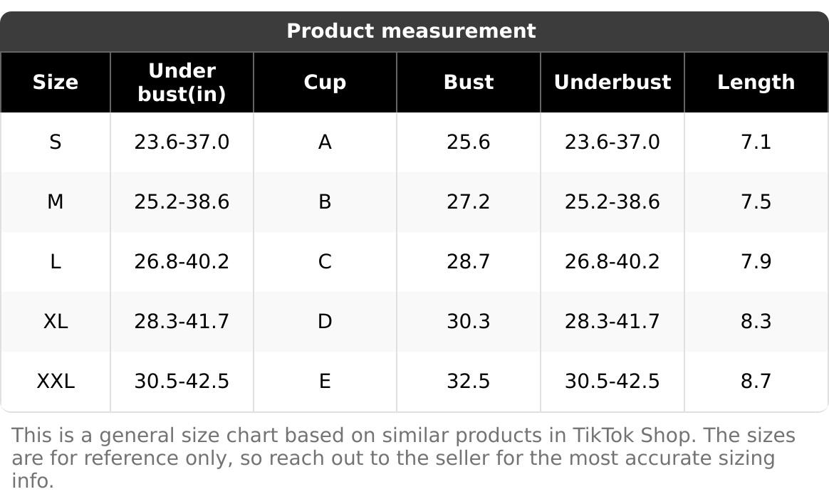Select the Cup column header
This screenshot has width=829, height=504.
pyautogui.click(x=325, y=83)
